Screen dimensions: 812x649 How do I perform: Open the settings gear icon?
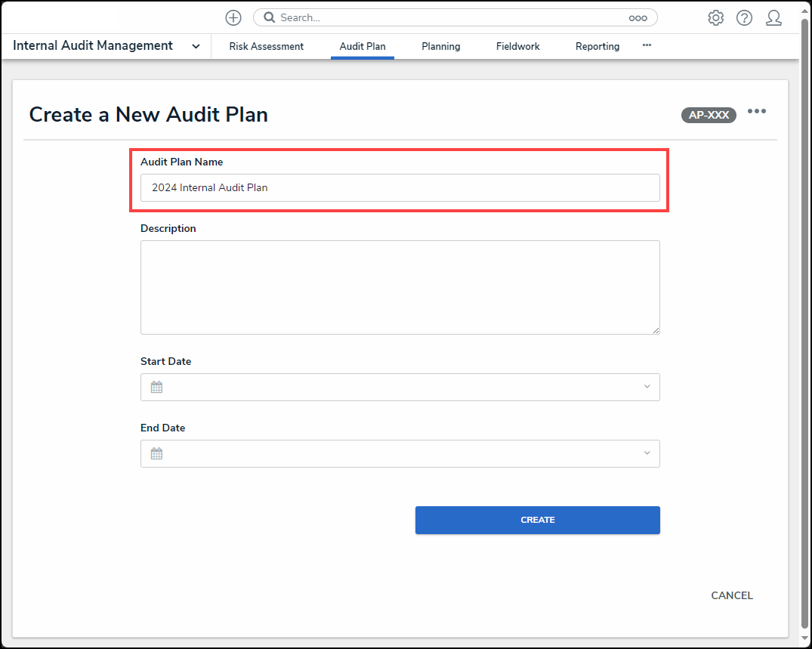coord(715,18)
